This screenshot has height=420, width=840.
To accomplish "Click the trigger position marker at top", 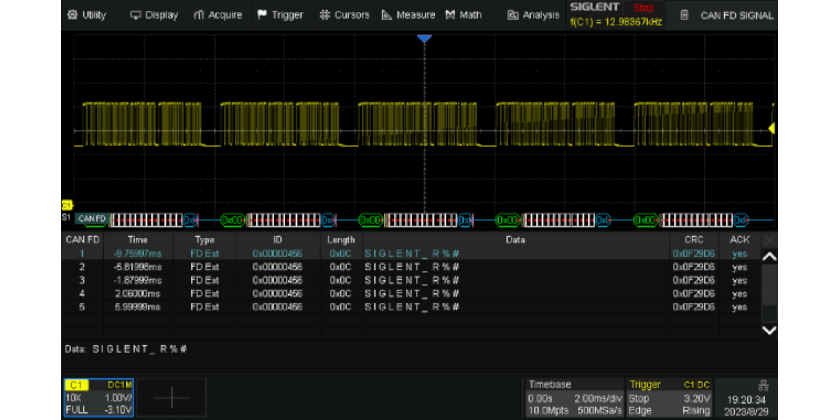I will point(424,38).
